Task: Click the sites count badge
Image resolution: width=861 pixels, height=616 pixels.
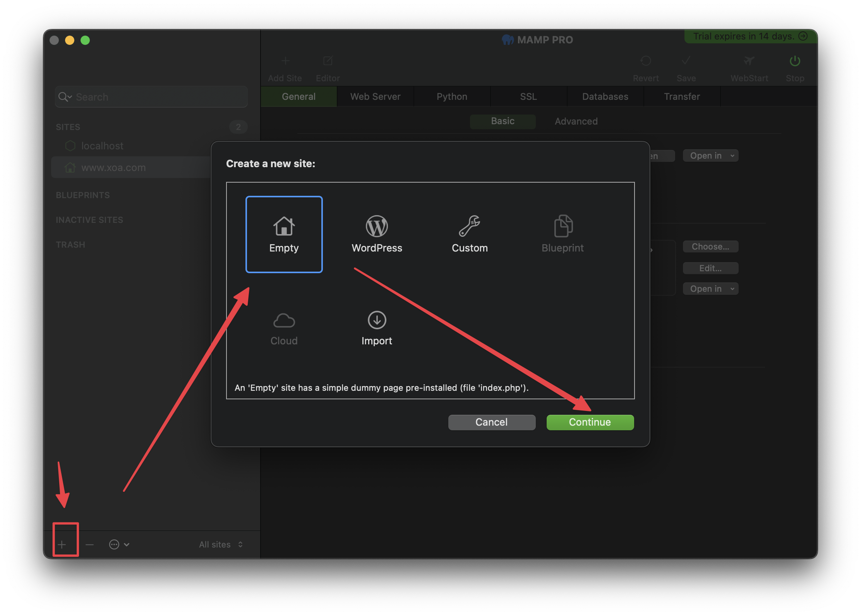Action: [x=238, y=127]
